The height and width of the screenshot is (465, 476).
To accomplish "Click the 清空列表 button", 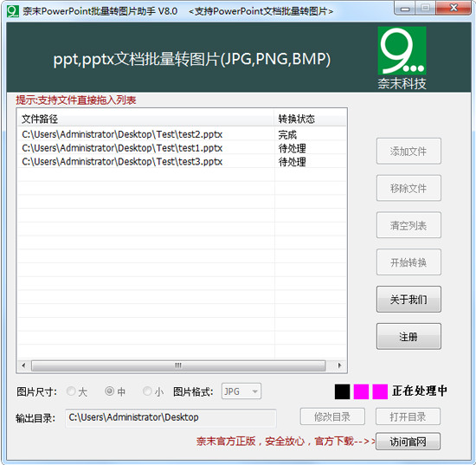I will point(408,225).
